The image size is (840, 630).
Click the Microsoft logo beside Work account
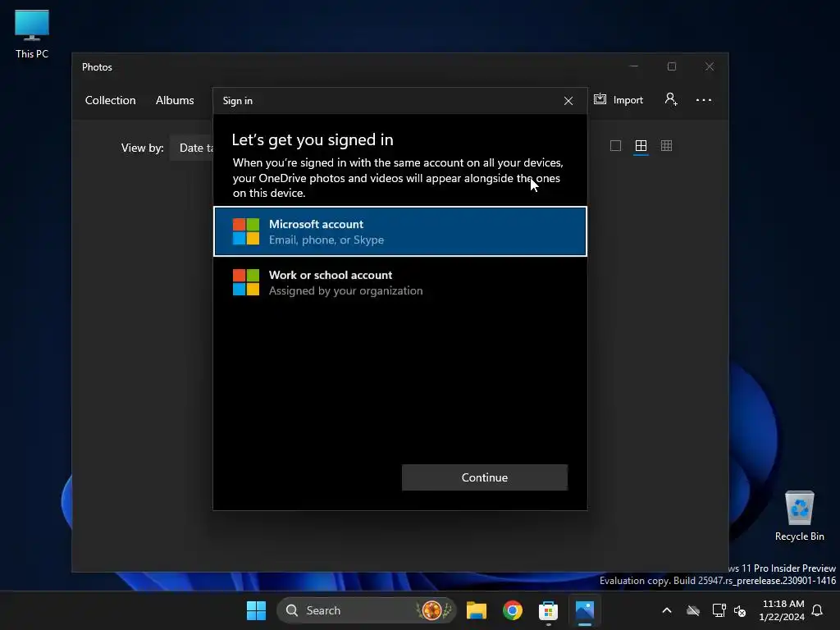tap(246, 282)
